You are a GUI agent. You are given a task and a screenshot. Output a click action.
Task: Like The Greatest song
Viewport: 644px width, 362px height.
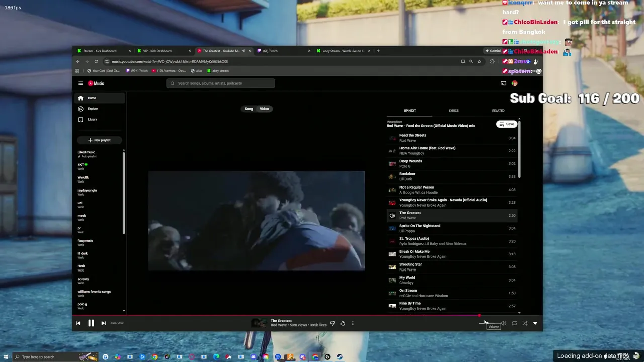(343, 323)
